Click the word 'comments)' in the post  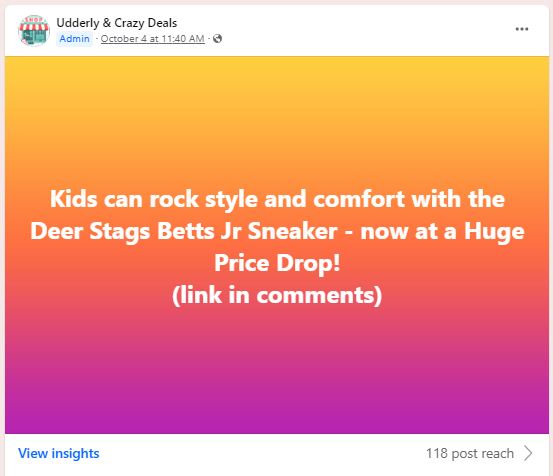(319, 295)
